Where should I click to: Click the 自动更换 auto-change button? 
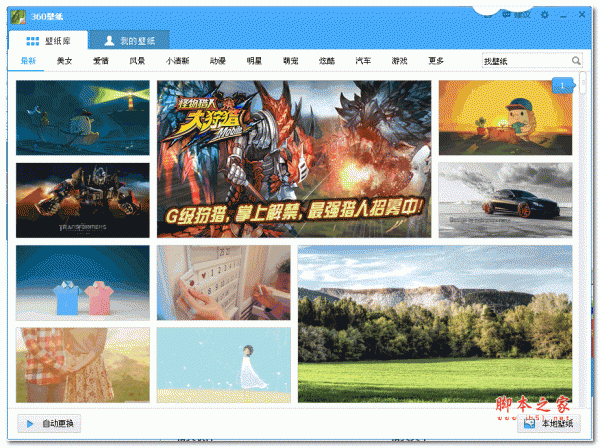49,424
